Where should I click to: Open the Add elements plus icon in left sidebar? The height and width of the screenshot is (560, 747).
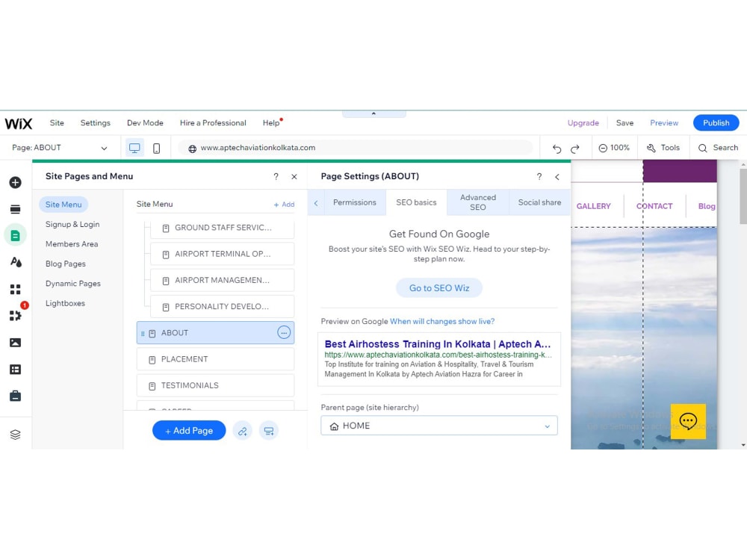(15, 182)
